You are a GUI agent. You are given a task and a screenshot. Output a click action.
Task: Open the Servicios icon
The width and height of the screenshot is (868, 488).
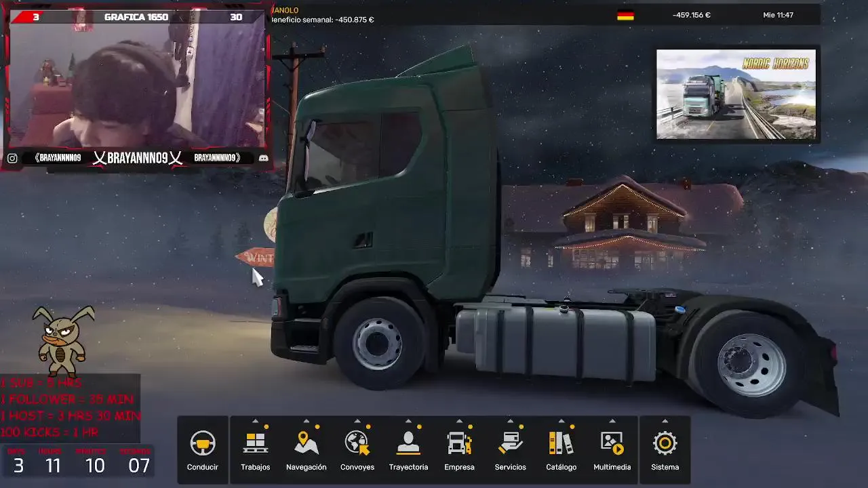click(510, 443)
